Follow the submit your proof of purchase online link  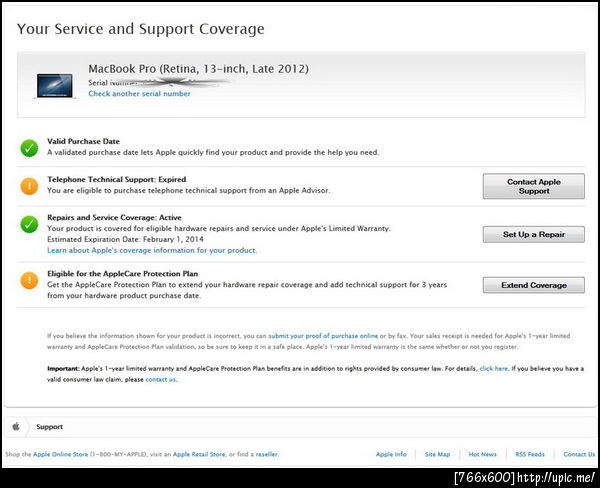[x=323, y=336]
